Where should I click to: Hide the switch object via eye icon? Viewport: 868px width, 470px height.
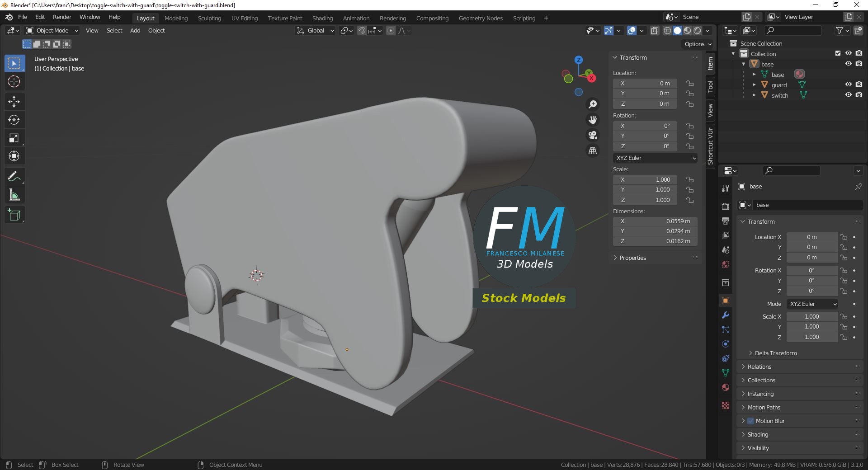pos(849,95)
